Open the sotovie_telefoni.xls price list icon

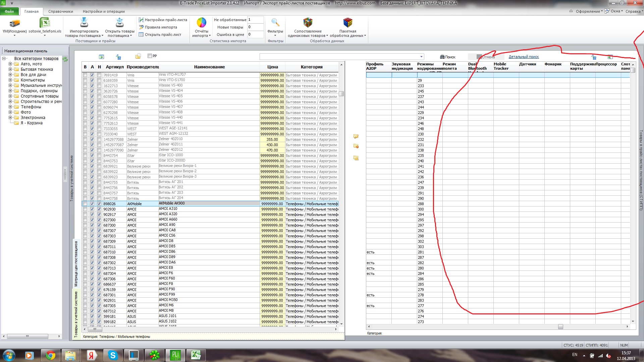[x=45, y=23]
